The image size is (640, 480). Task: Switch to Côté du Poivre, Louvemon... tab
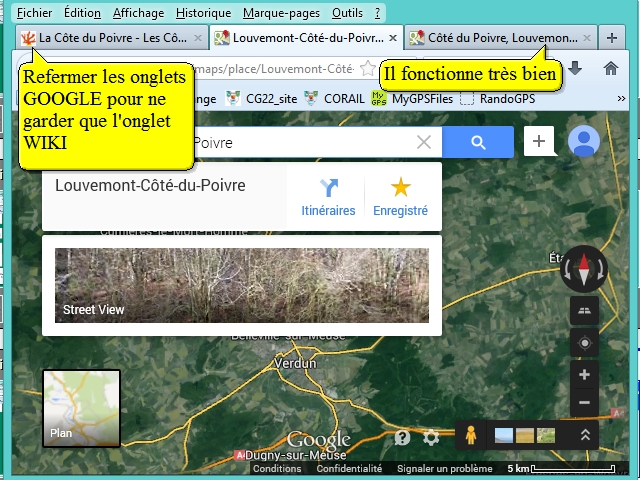tap(500, 38)
